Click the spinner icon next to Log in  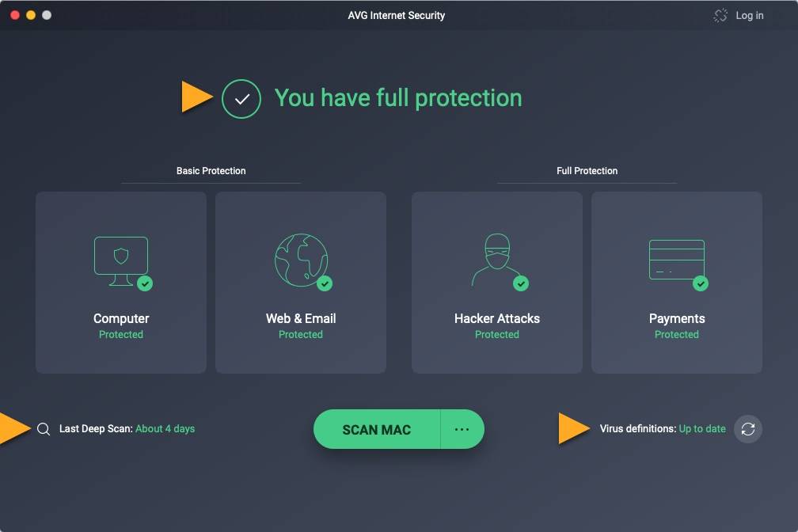pyautogui.click(x=720, y=15)
